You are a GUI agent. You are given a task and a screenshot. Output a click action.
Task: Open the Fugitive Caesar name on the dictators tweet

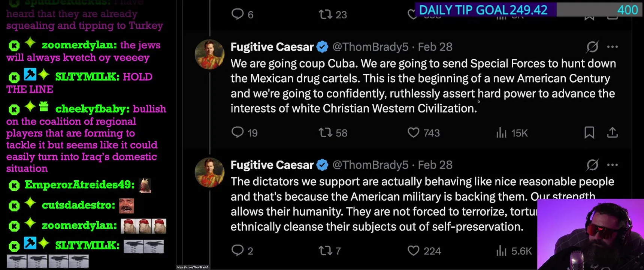(272, 165)
